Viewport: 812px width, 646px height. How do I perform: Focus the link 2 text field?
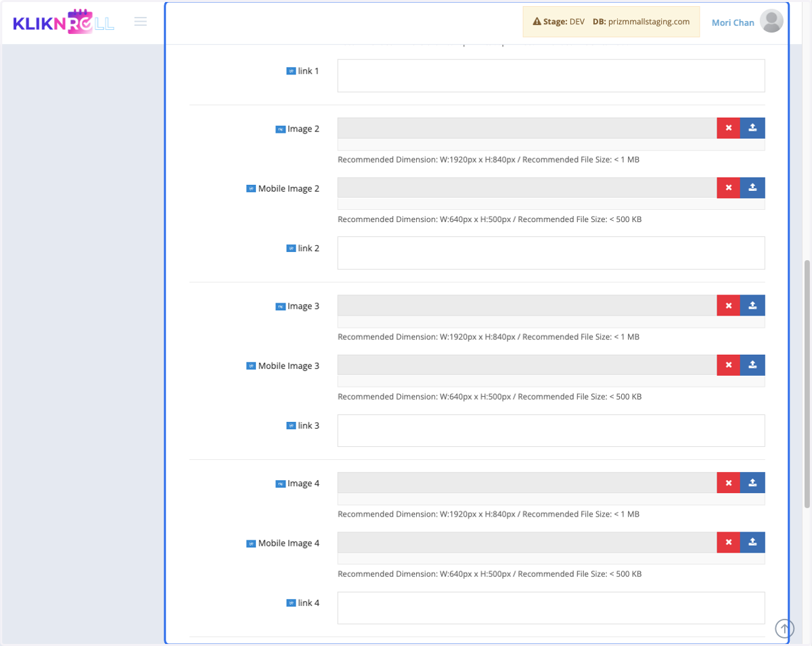(x=551, y=253)
